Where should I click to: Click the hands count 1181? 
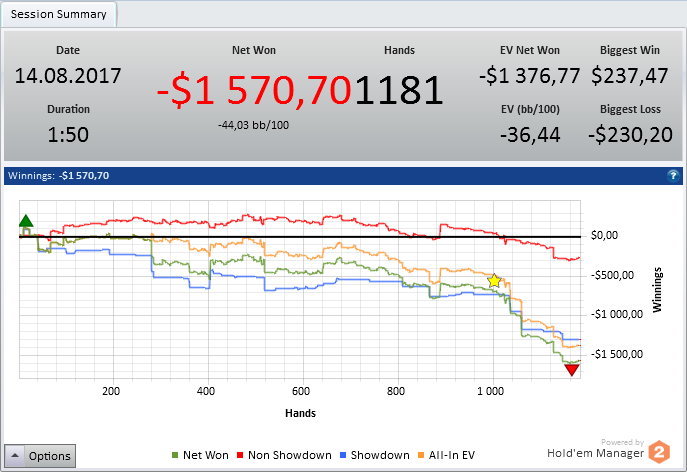pyautogui.click(x=399, y=90)
